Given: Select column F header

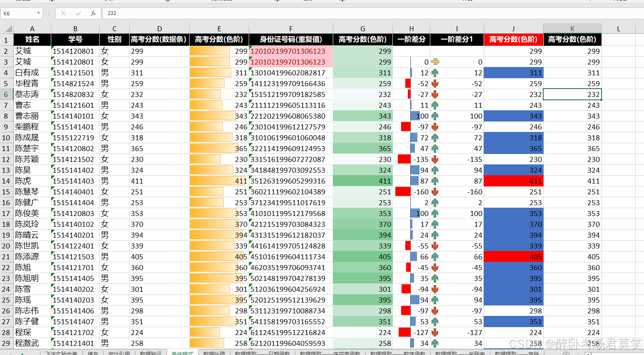Looking at the screenshot, I should [x=291, y=29].
